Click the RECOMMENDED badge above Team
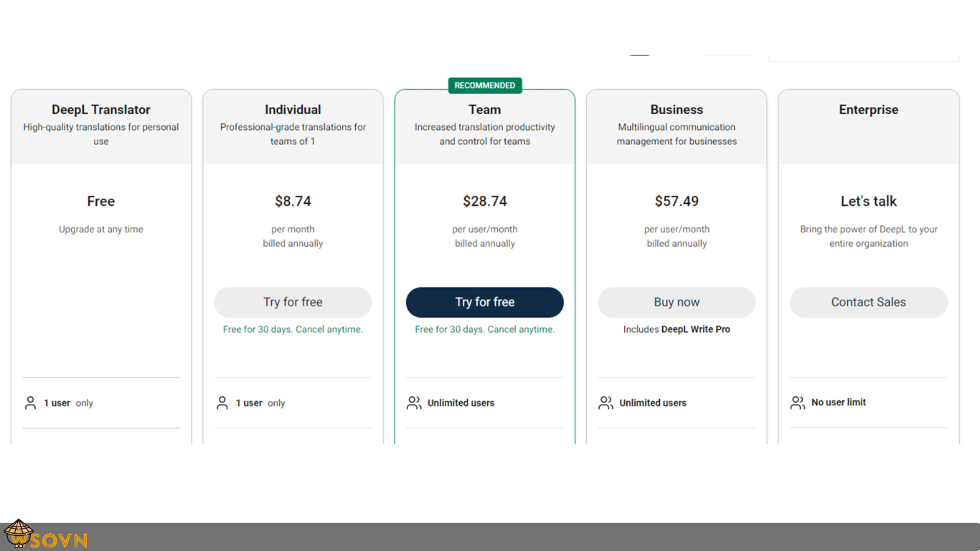 485,85
